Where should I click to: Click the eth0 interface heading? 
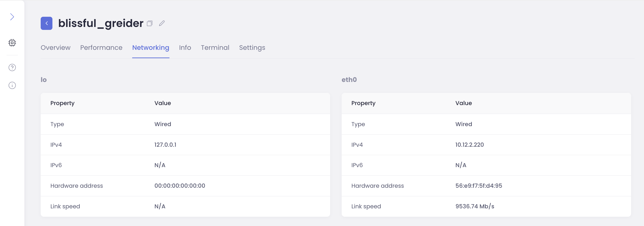pos(349,80)
